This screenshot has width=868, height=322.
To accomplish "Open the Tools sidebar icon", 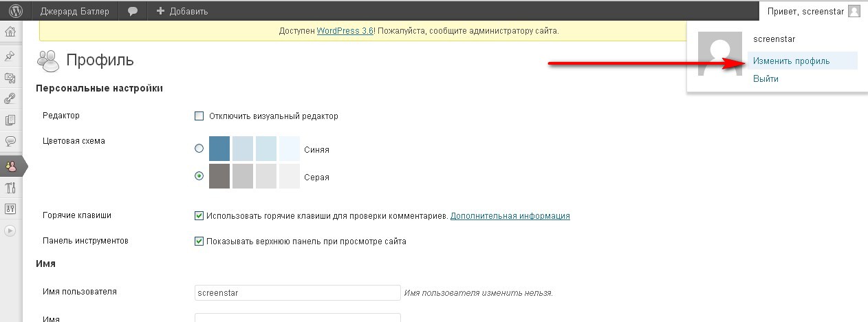I will pos(10,188).
